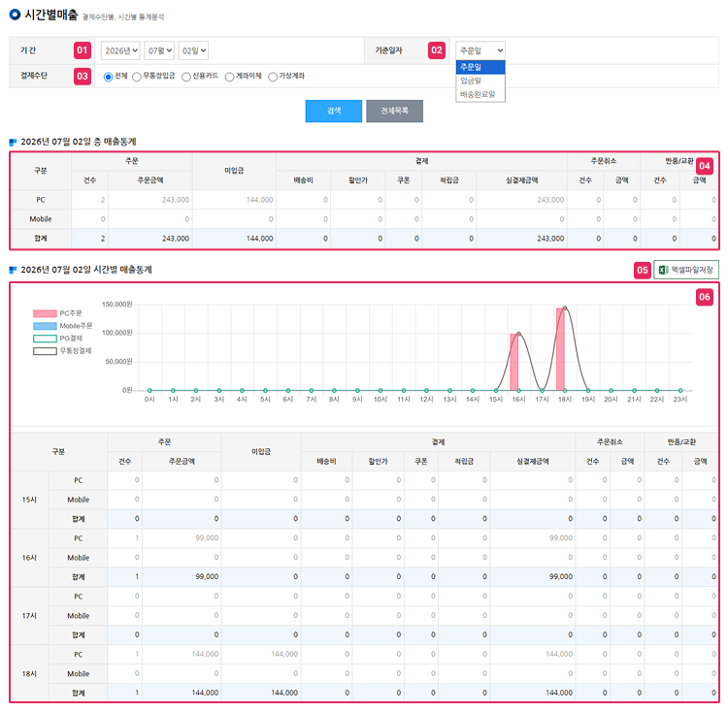Image resolution: width=728 pixels, height=712 pixels.
Task: Click PC row label in summary table
Action: point(41,200)
